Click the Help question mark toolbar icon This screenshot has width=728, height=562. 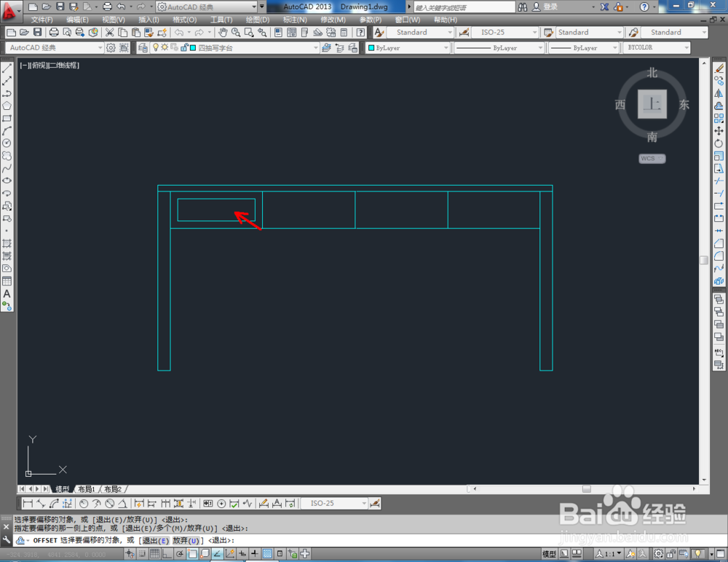pyautogui.click(x=360, y=32)
